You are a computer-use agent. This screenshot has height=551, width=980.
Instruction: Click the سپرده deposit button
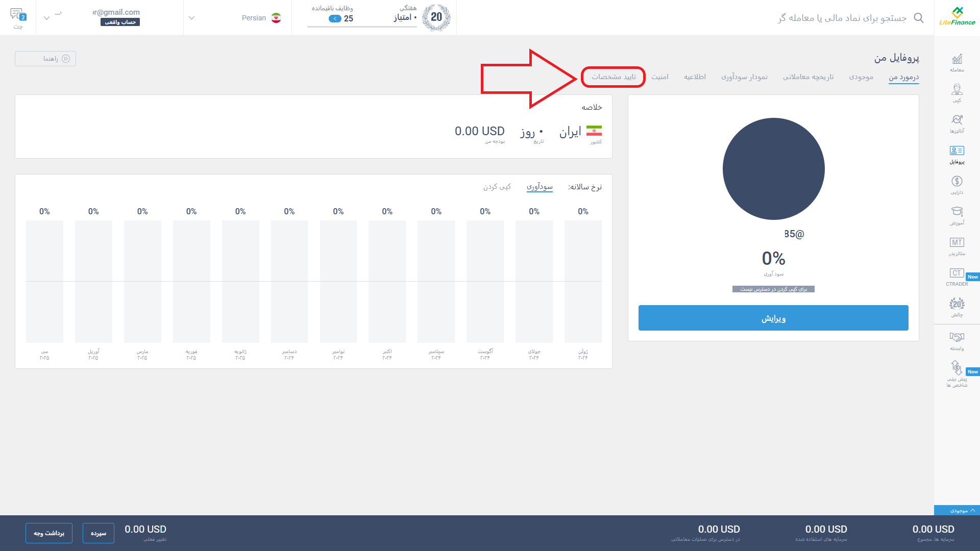coord(99,533)
